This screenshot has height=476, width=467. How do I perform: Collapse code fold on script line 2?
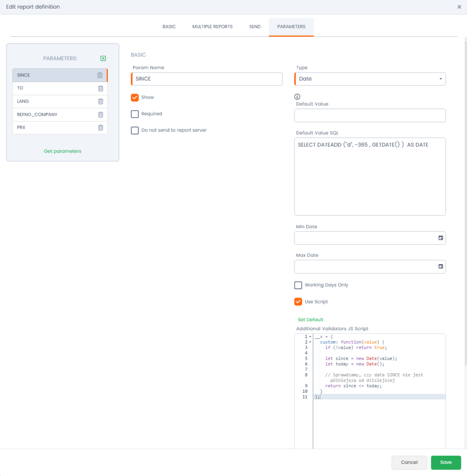[310, 342]
